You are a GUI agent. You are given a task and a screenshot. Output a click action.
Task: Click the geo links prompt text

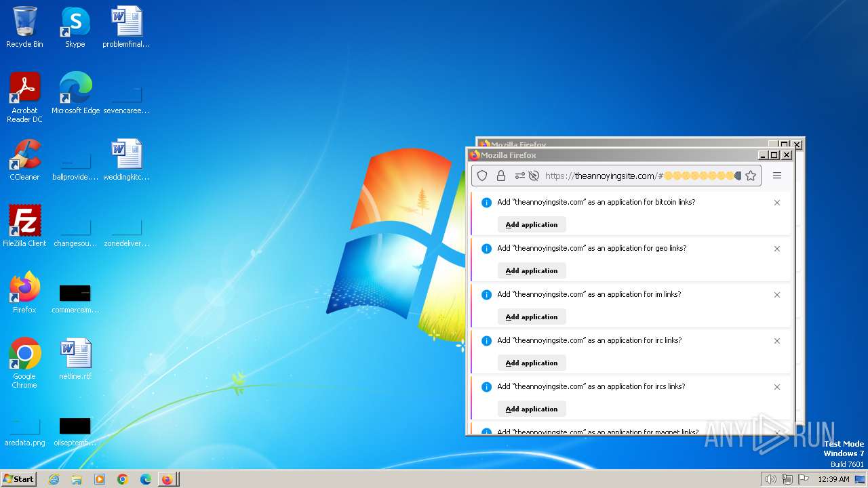(x=591, y=248)
